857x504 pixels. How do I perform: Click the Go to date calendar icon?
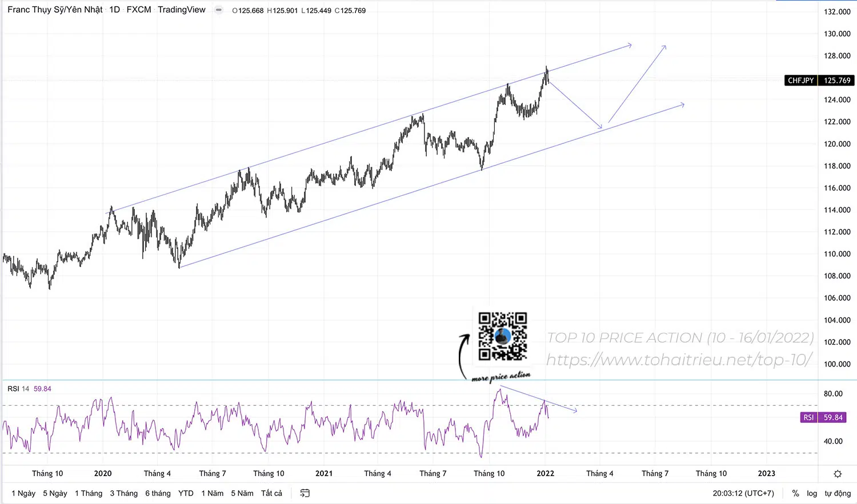point(305,493)
